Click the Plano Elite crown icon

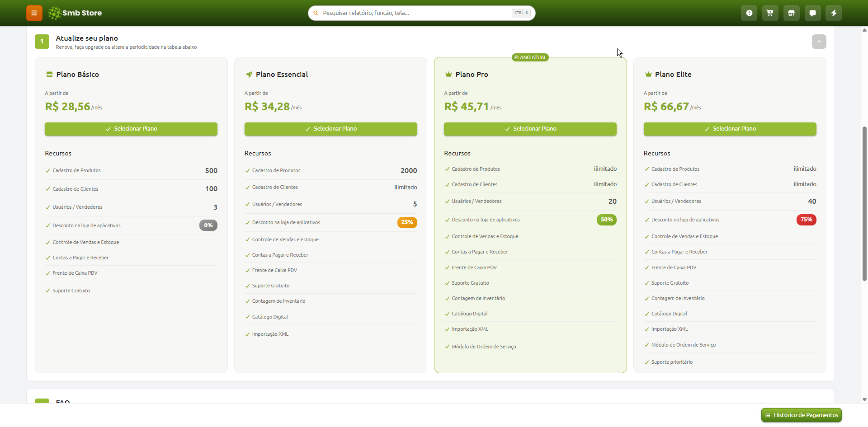pyautogui.click(x=648, y=75)
